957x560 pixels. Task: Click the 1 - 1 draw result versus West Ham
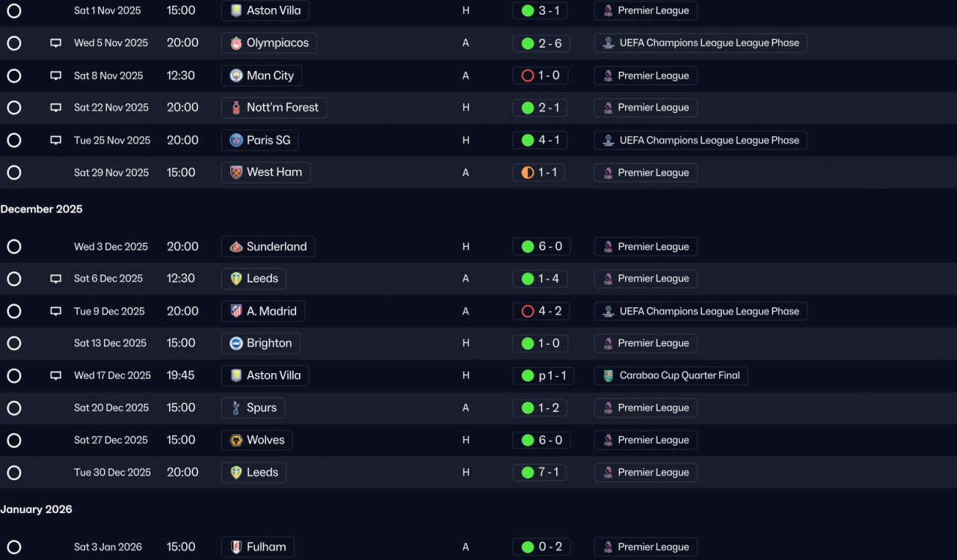coord(540,173)
